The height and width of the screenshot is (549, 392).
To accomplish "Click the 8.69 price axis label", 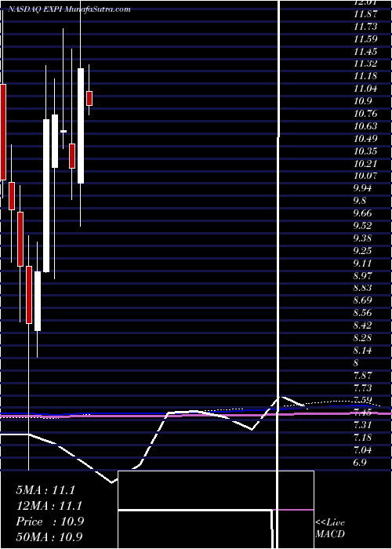I will click(362, 300).
